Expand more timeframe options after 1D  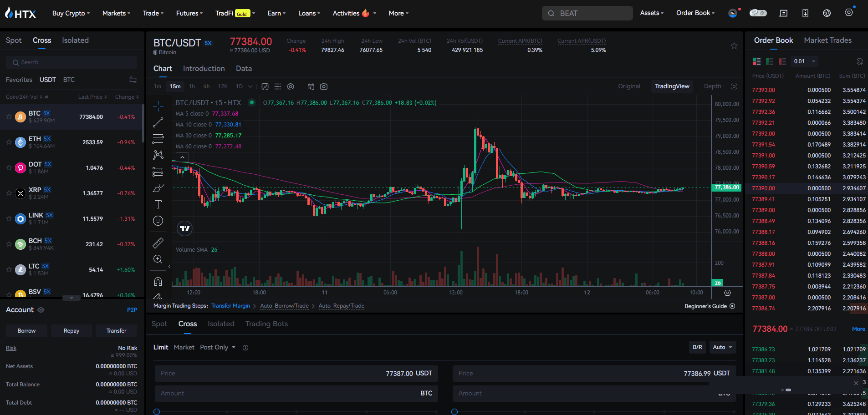pos(250,86)
